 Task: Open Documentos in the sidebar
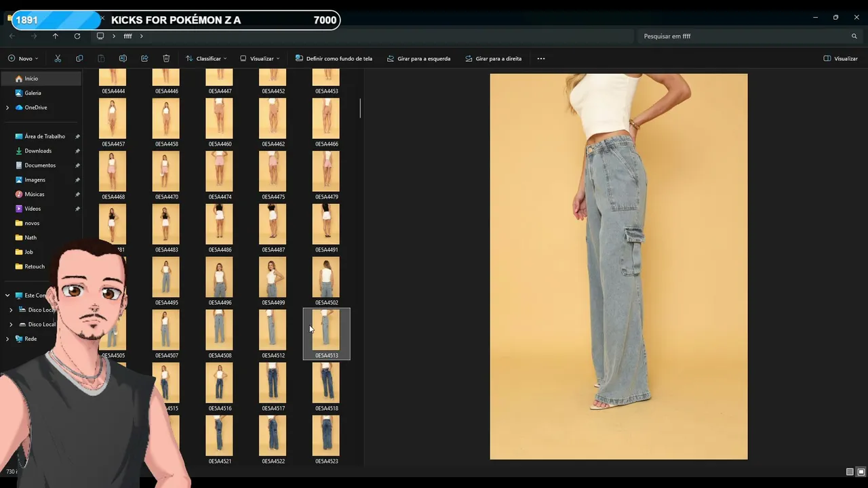click(41, 165)
